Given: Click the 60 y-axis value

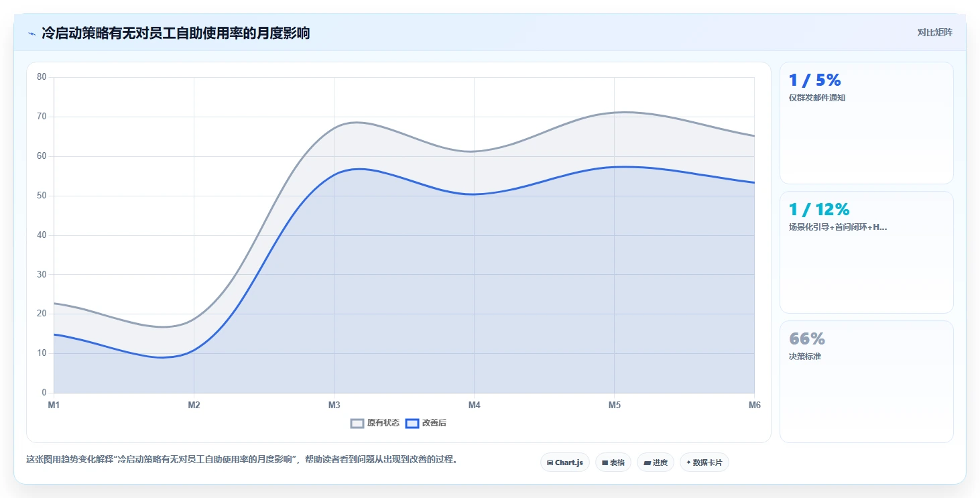Looking at the screenshot, I should pos(42,156).
